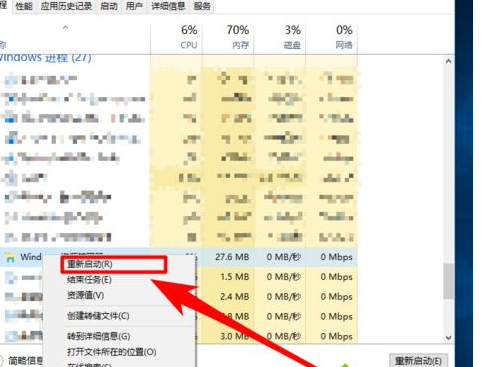Switch to the 性能 tab
This screenshot has height=367, width=484.
[24, 6]
